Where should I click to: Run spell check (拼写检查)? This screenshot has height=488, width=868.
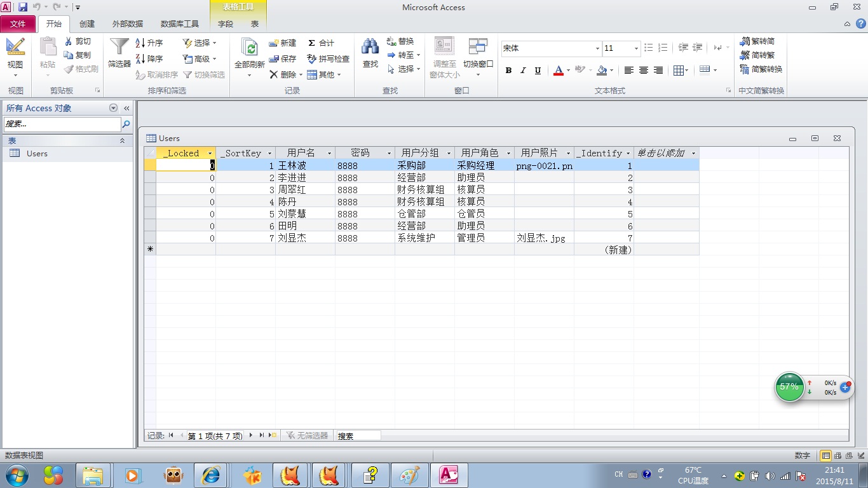coord(328,58)
